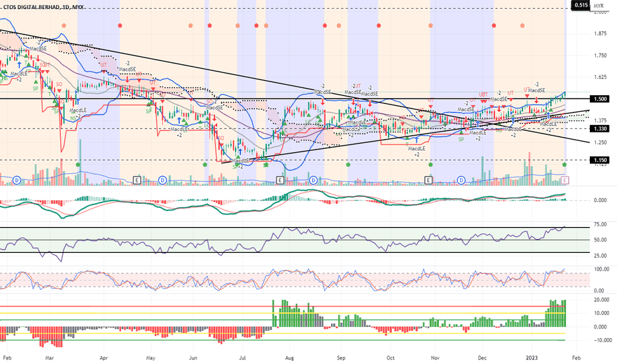Click the Oct label on time axis
Screen dimensions: 617x364
coord(390,358)
